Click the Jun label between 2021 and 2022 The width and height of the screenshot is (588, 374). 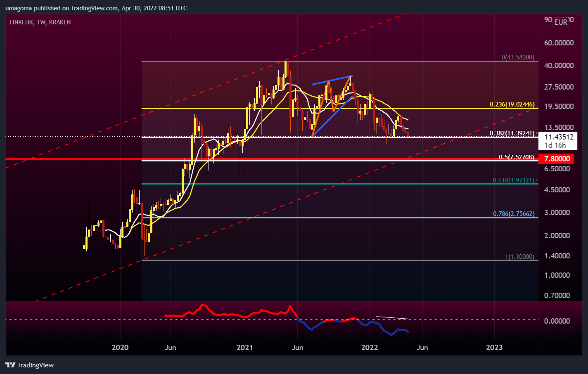(x=298, y=348)
